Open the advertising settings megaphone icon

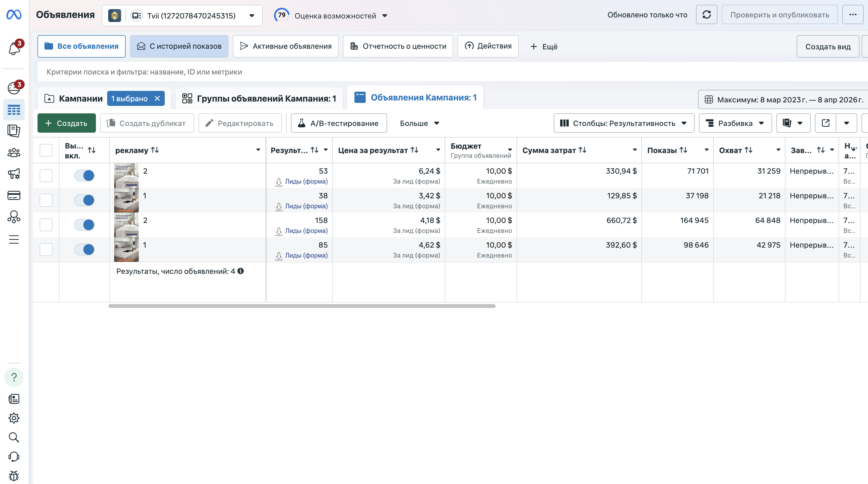tap(14, 174)
